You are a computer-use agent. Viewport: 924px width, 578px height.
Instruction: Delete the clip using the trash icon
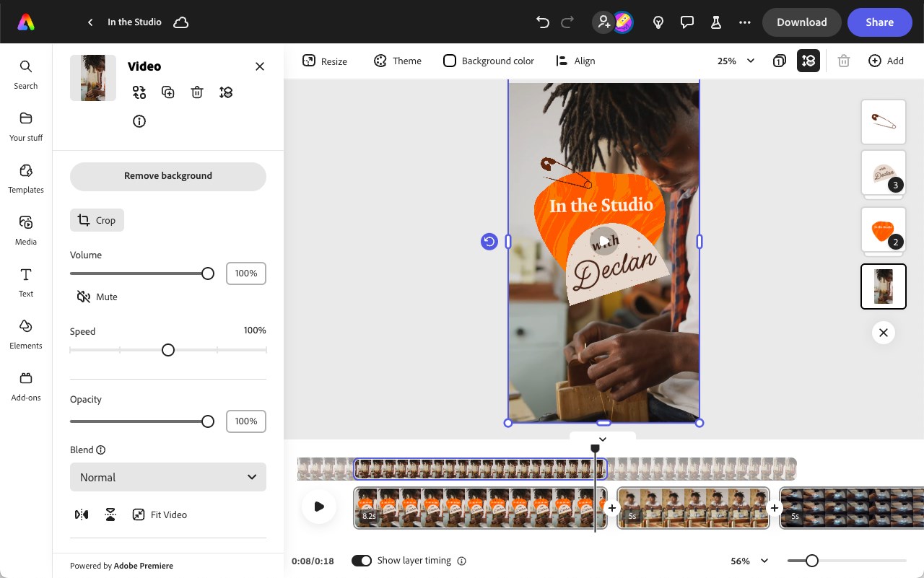[x=197, y=92]
